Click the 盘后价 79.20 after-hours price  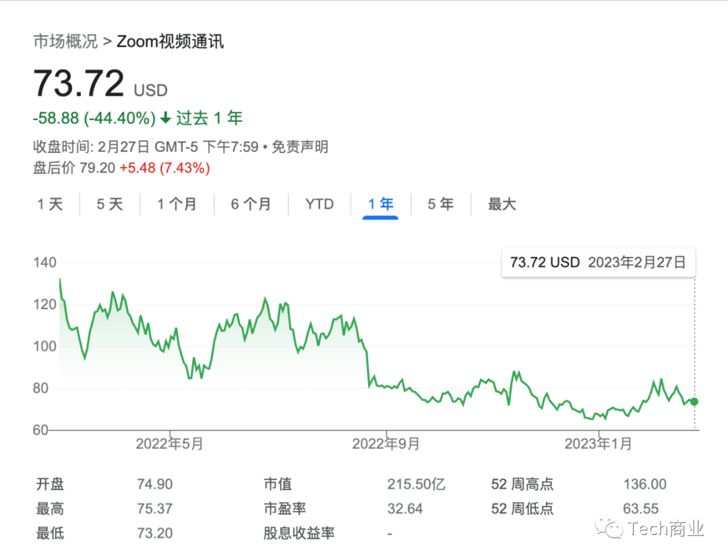coord(98,168)
